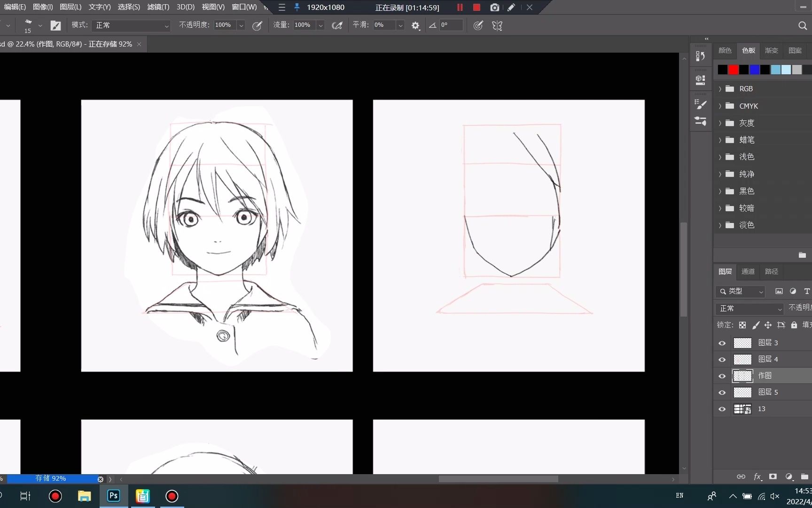Open the recorder pencil annotation tool

(x=511, y=8)
